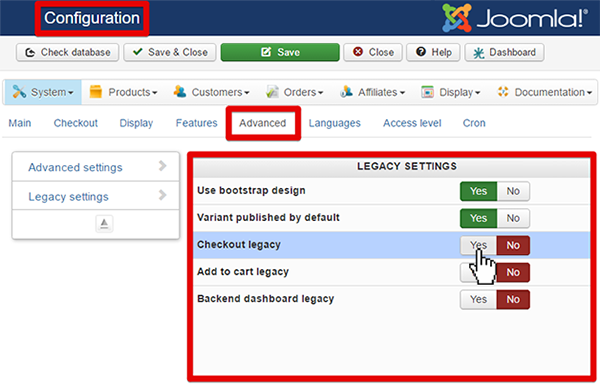Set Use bootstrap design to Yes
This screenshot has width=600, height=387.
point(478,191)
